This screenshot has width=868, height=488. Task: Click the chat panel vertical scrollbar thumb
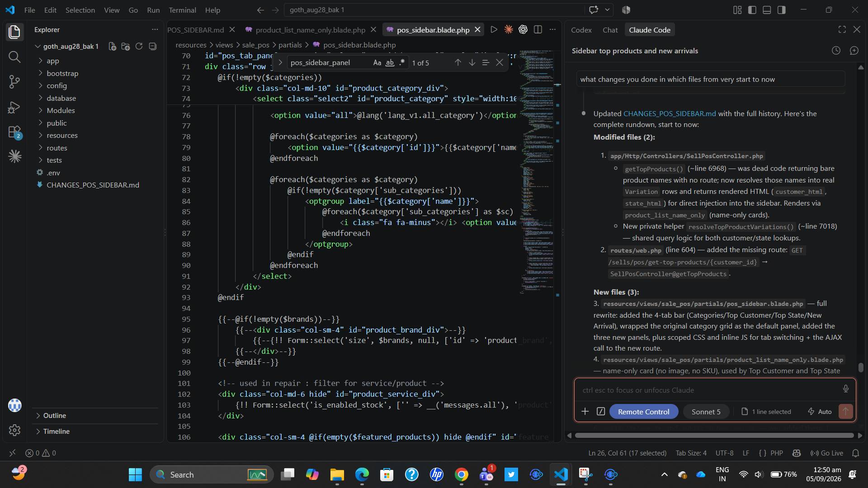pos(861,367)
